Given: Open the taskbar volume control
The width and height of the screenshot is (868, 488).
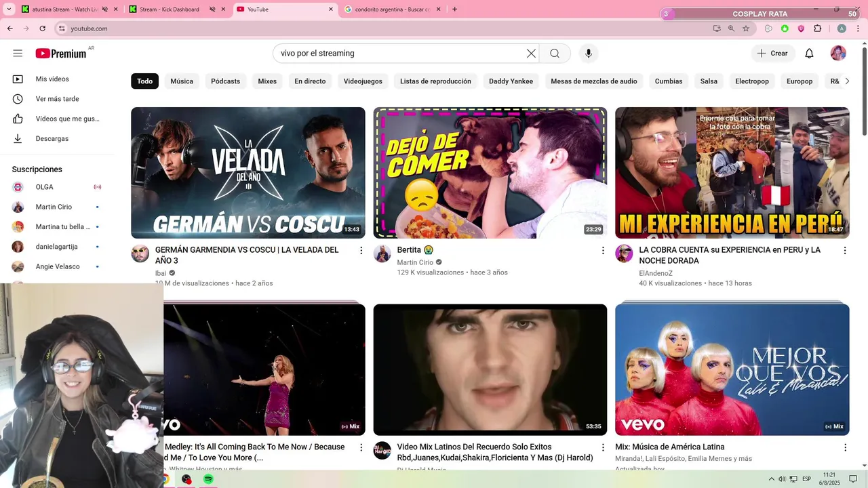Looking at the screenshot, I should [x=782, y=479].
